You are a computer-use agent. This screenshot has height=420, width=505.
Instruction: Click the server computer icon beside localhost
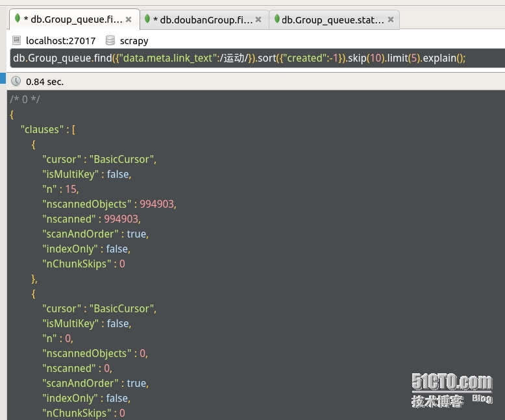(16, 40)
